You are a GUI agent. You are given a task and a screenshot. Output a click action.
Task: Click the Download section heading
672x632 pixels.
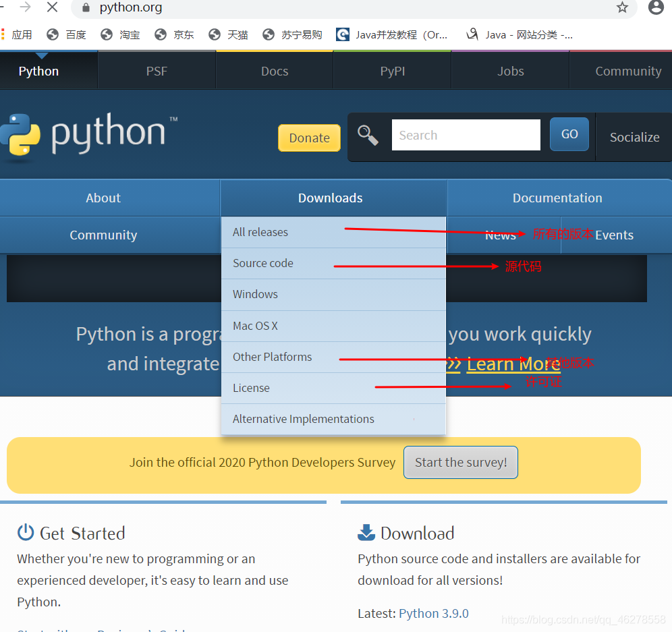417,534
